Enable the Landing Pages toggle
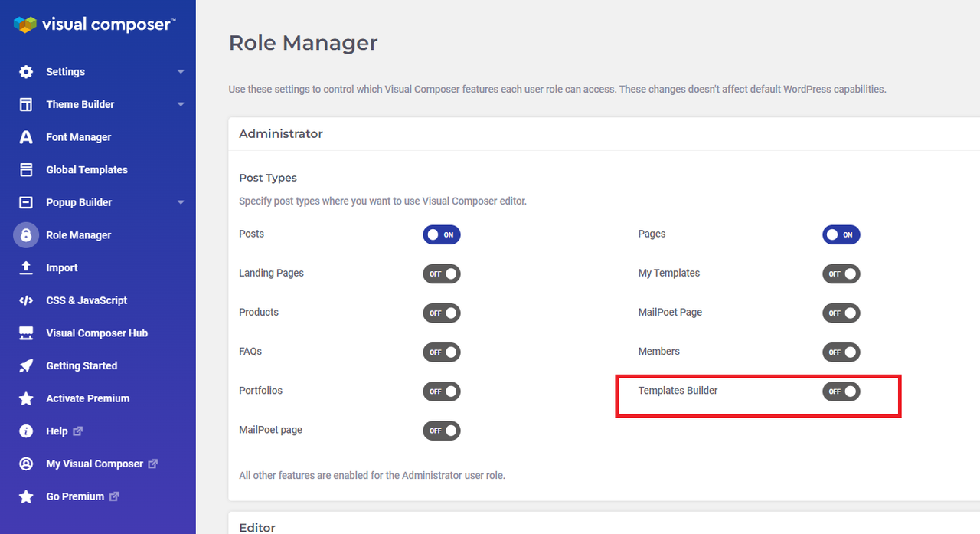This screenshot has height=534, width=980. tap(442, 274)
